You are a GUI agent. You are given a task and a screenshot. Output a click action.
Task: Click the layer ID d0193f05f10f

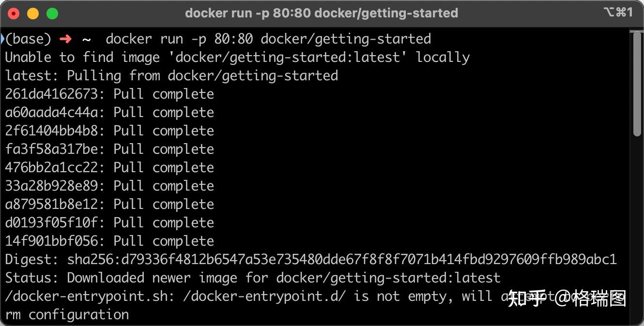click(51, 223)
